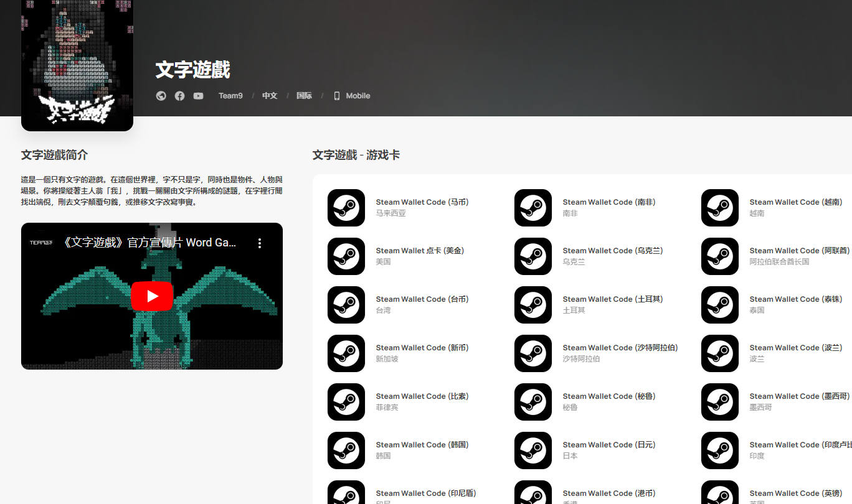Click Steam icon for 土耳其 wallet code
852x504 pixels.
pyautogui.click(x=533, y=305)
